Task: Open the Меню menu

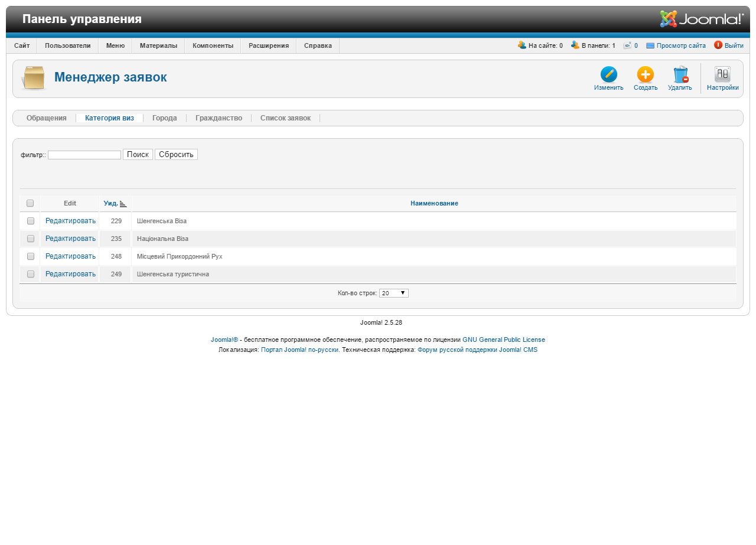Action: pos(115,45)
